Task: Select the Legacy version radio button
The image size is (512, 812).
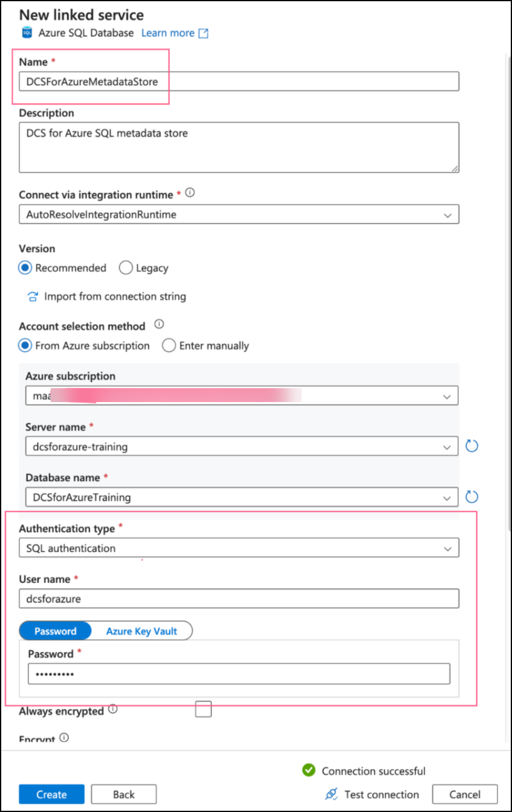Action: [x=126, y=268]
